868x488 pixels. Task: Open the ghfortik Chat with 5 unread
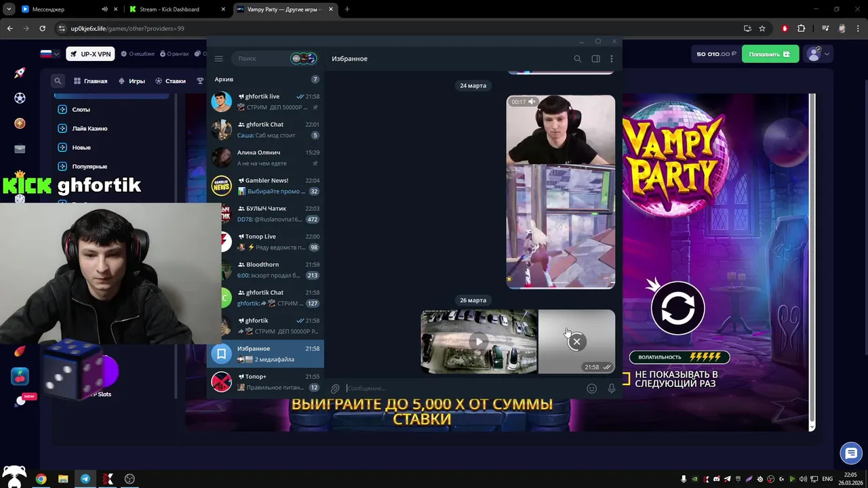tap(266, 129)
